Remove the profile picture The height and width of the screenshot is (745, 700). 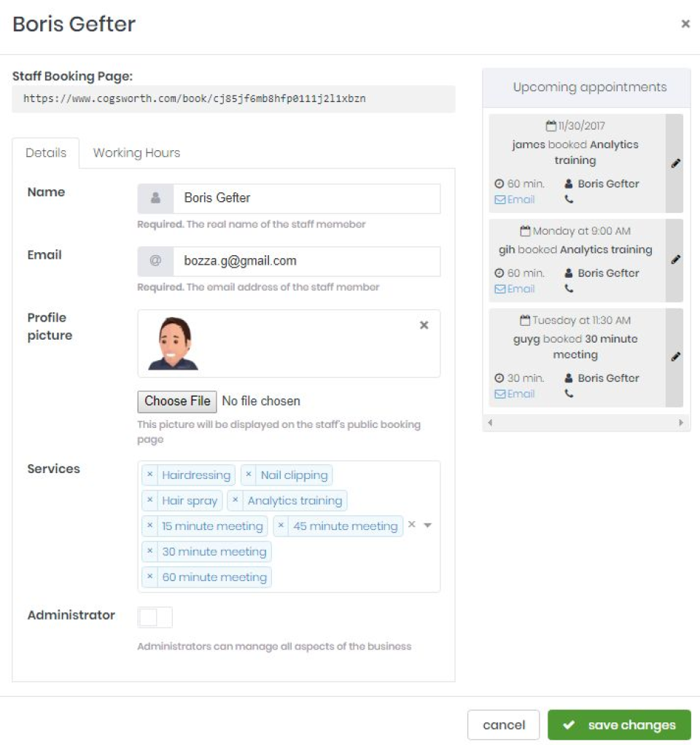pyautogui.click(x=424, y=325)
